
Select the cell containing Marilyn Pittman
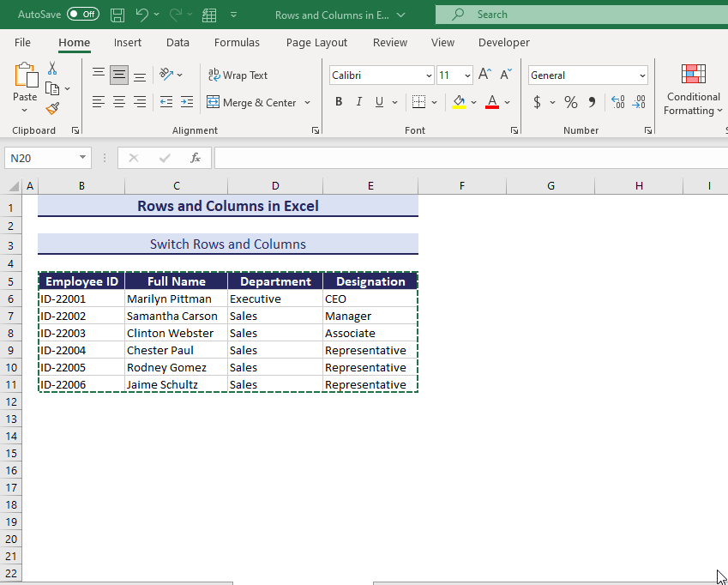pyautogui.click(x=174, y=299)
